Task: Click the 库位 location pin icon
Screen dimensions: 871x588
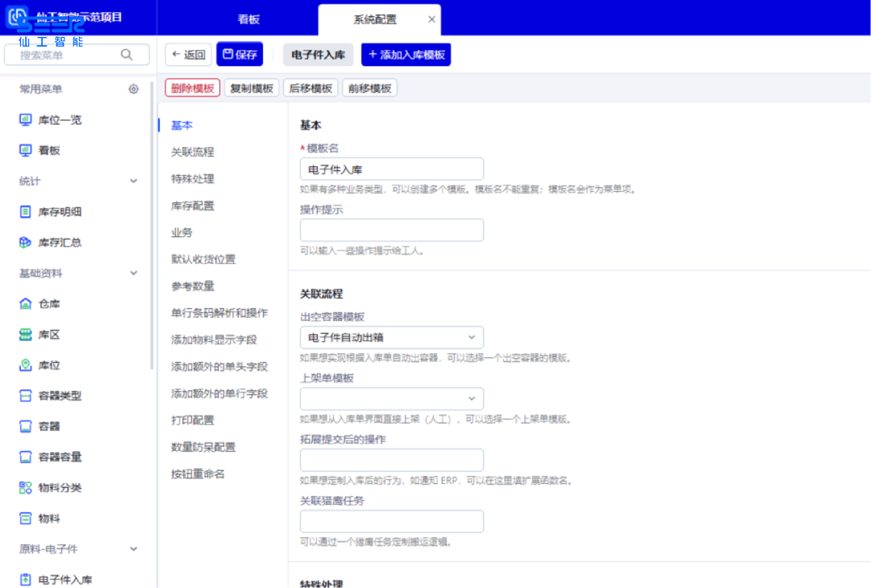Action: click(x=25, y=365)
